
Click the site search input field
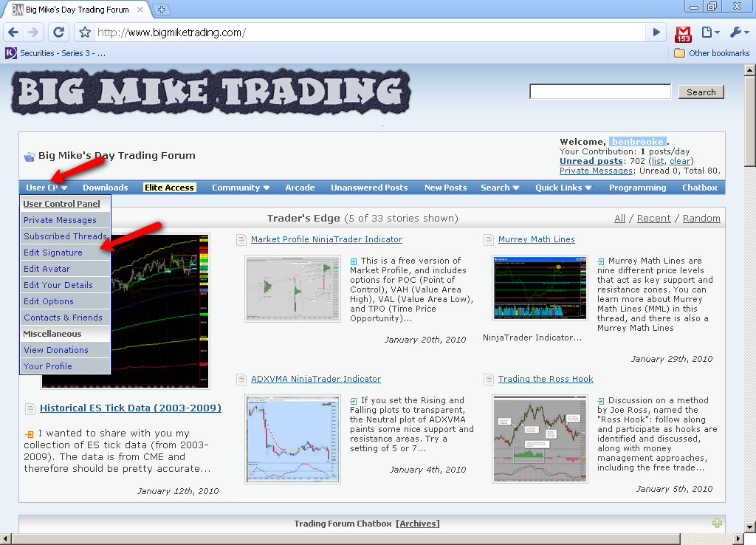(x=600, y=92)
